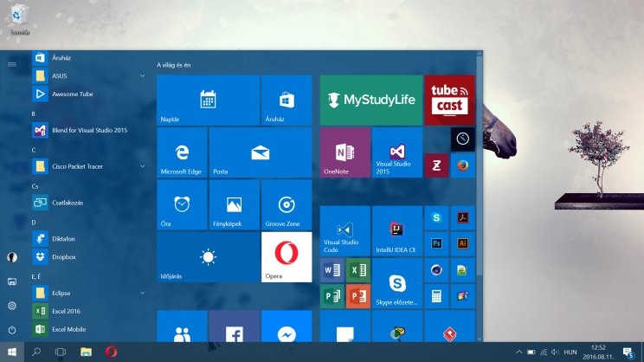This screenshot has height=362, width=644.
Task: Launch the Opera tile in Start
Action: tap(287, 257)
